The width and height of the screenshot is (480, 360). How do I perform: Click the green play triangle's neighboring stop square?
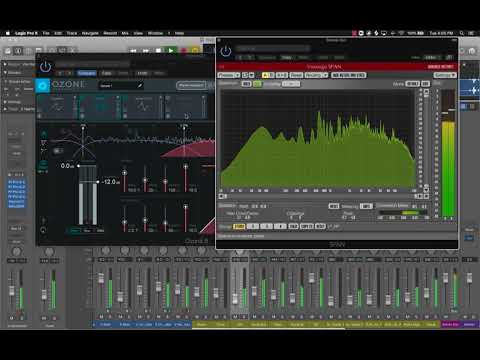(158, 51)
